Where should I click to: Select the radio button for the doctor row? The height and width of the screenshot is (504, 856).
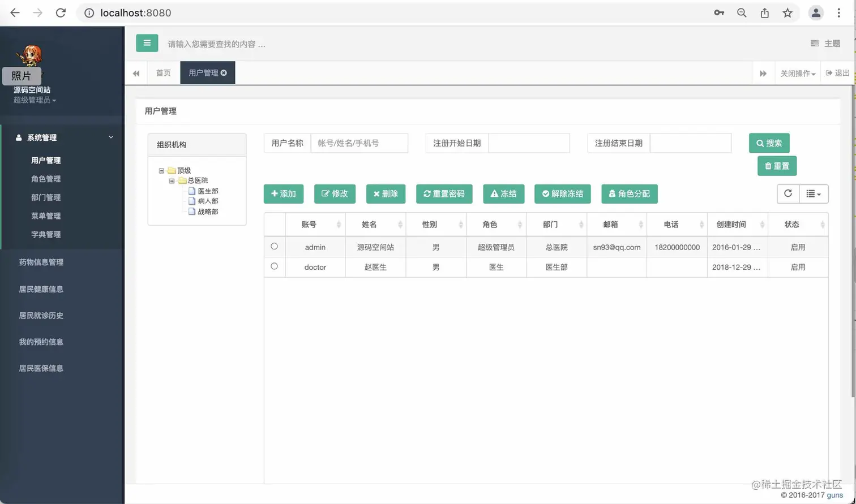tap(275, 266)
